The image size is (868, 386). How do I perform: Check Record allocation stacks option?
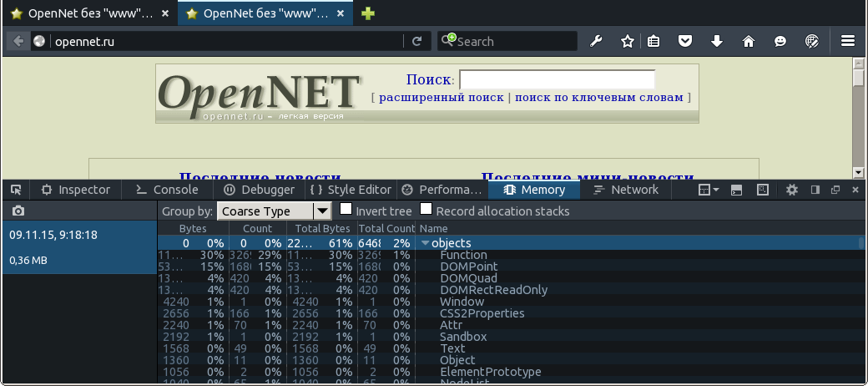426,210
